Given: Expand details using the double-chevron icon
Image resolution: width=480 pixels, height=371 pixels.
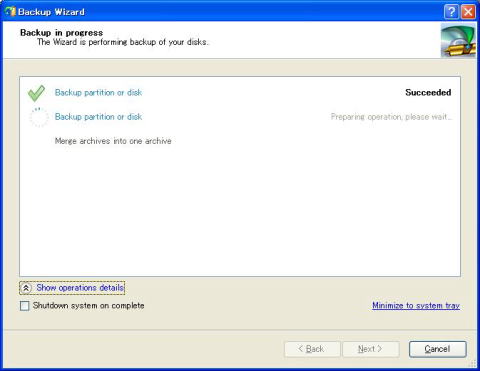Looking at the screenshot, I should (26, 288).
